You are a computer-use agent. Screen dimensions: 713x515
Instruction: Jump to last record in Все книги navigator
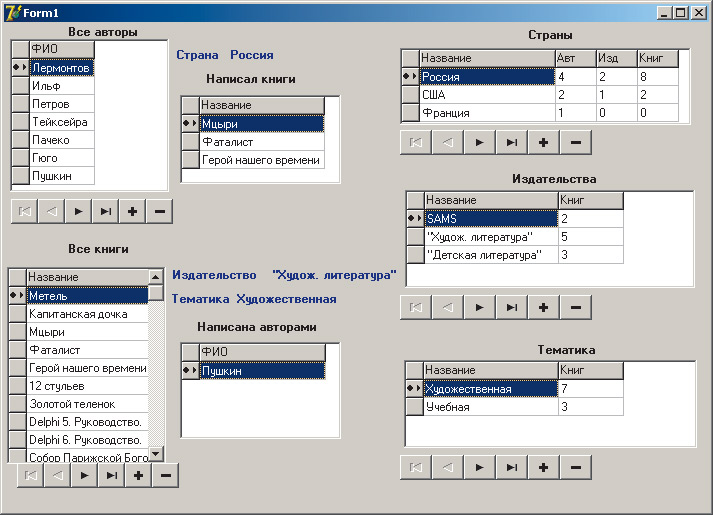pos(111,475)
